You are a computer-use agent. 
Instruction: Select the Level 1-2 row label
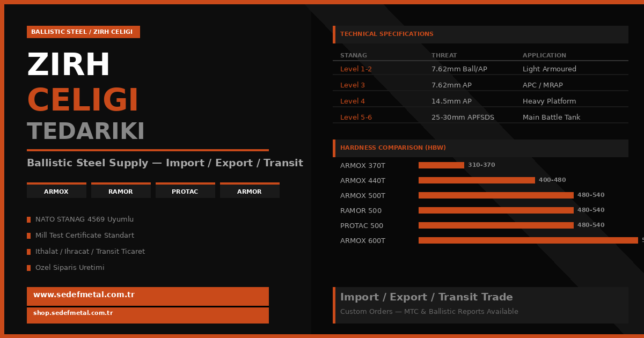click(x=356, y=69)
